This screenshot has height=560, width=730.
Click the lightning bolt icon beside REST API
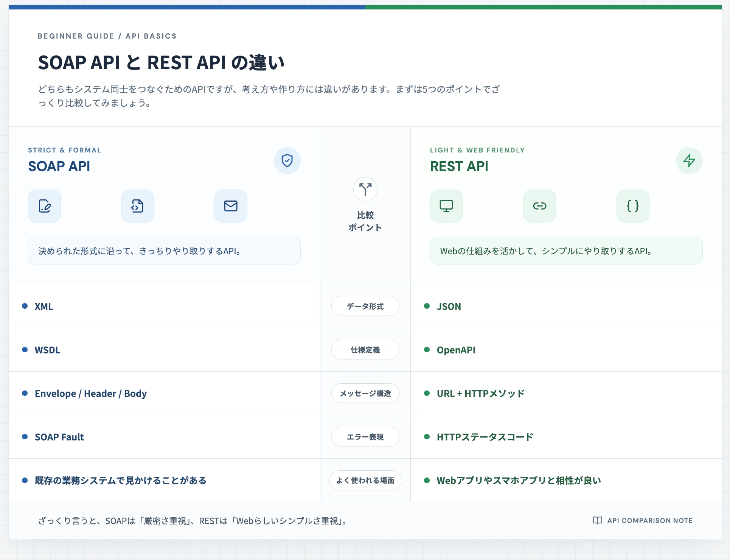point(689,160)
